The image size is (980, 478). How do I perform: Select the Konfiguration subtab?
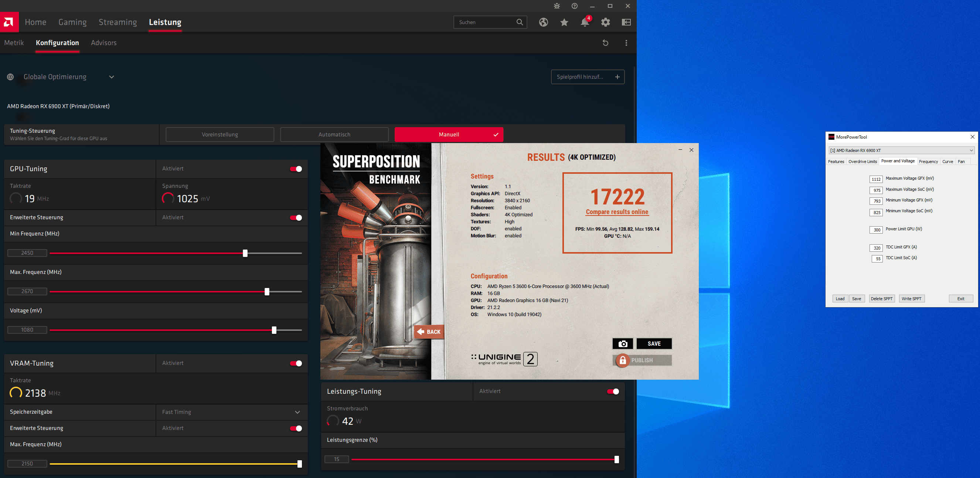click(57, 43)
